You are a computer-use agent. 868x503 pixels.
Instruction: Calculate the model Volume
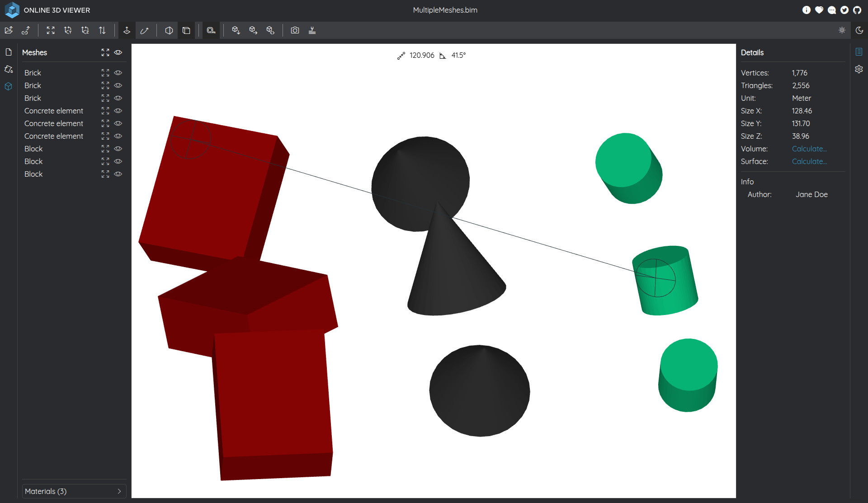pyautogui.click(x=809, y=149)
